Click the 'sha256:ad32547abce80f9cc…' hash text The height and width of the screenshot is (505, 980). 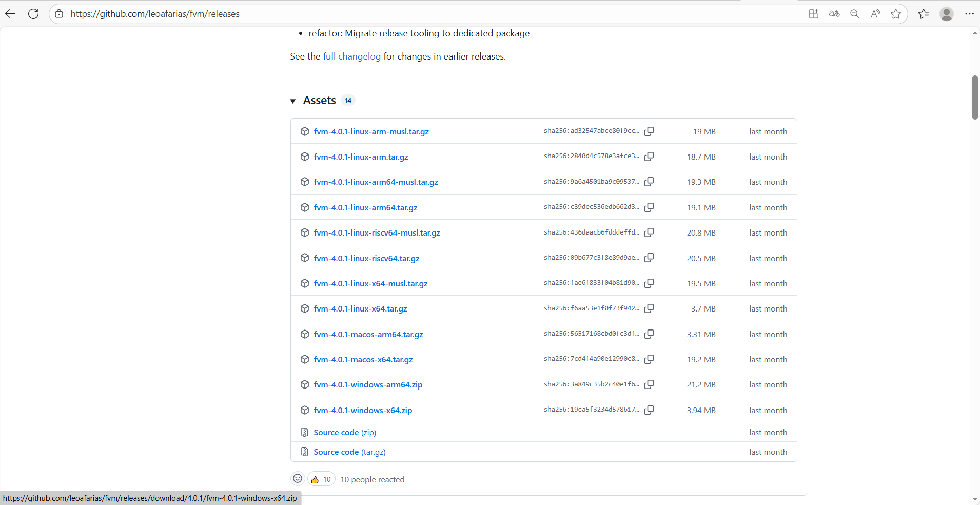coord(592,131)
